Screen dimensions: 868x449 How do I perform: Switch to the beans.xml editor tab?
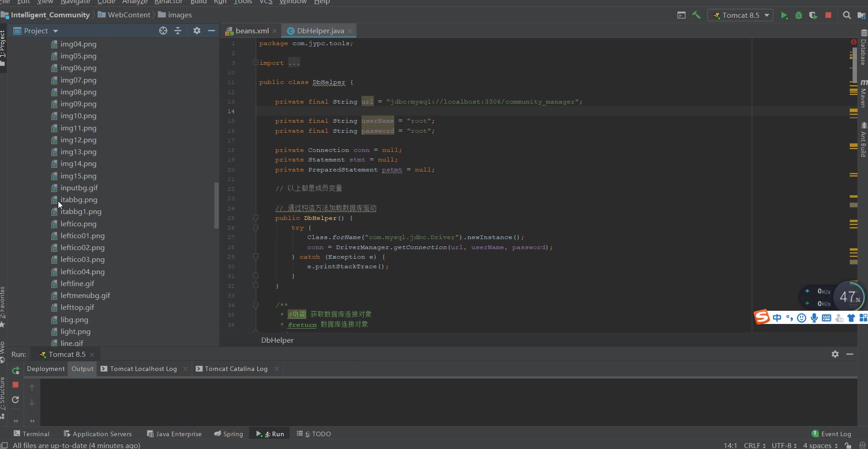click(252, 31)
